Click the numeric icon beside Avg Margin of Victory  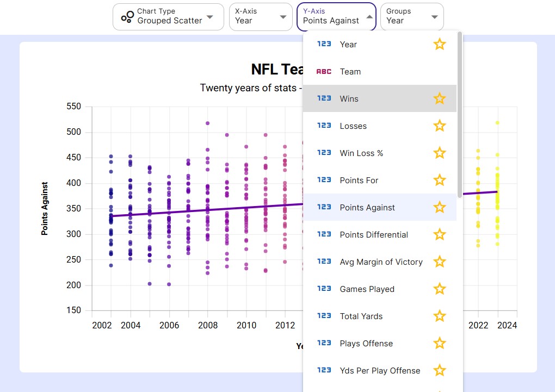point(324,262)
